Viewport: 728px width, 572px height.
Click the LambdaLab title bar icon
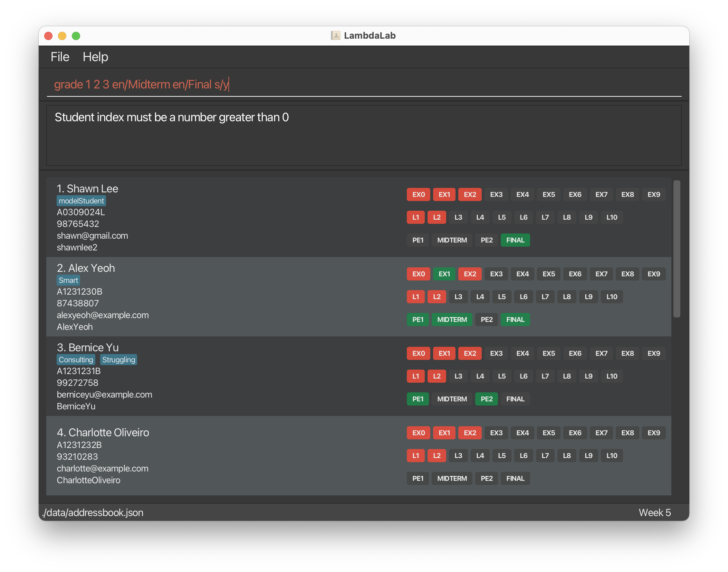pyautogui.click(x=335, y=36)
